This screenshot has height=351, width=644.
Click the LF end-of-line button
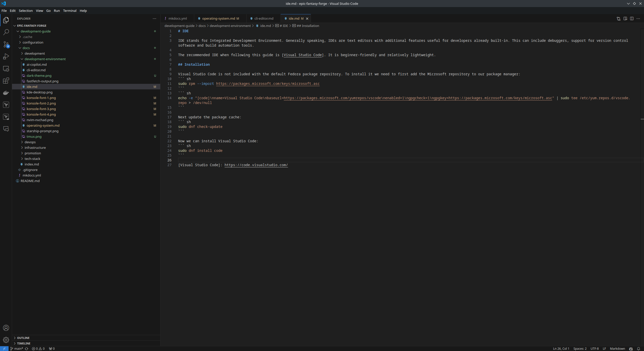(604, 349)
